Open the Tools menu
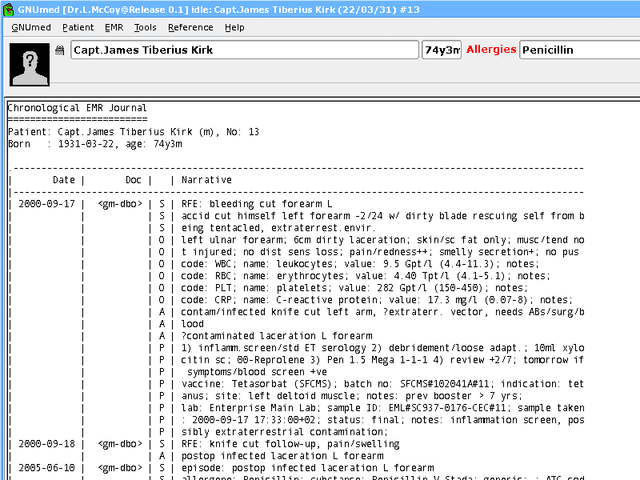The height and width of the screenshot is (480, 640). click(x=145, y=27)
